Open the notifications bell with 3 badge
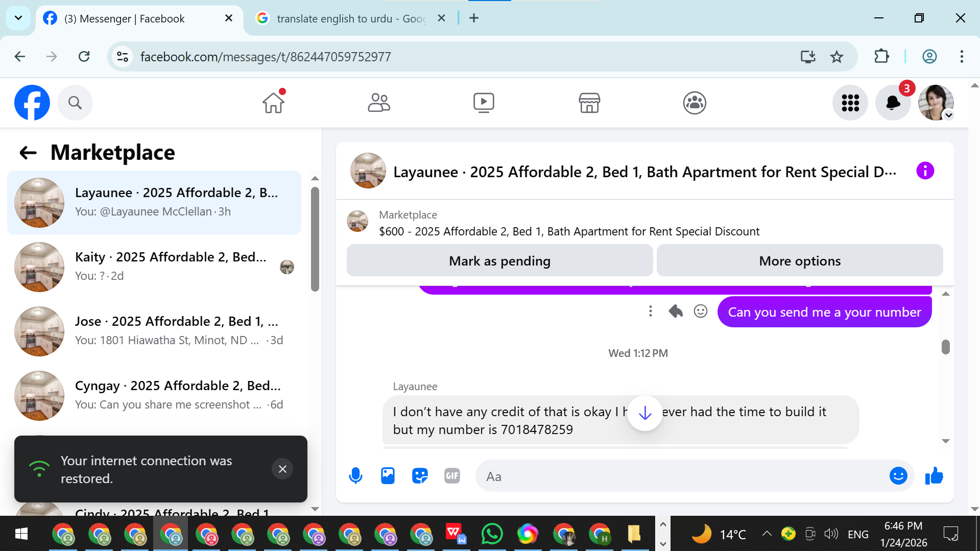This screenshot has height=551, width=980. (893, 103)
